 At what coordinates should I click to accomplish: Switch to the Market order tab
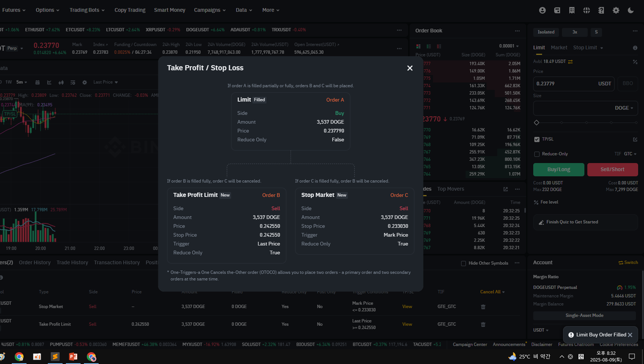(559, 48)
